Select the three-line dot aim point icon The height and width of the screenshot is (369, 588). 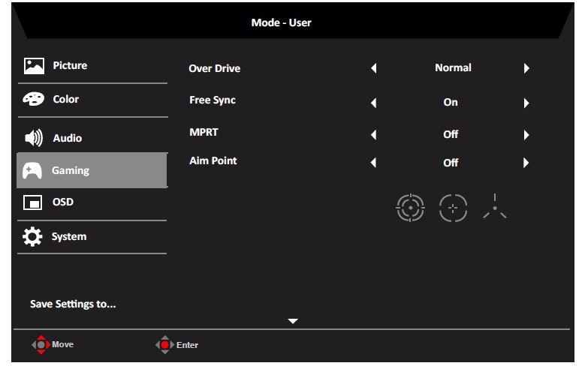point(495,208)
